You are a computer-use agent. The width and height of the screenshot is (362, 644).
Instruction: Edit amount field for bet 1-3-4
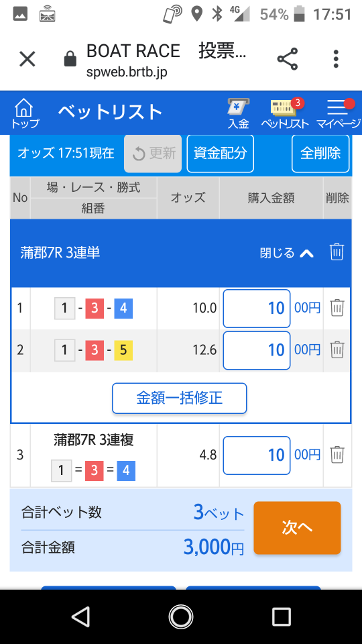[257, 308]
